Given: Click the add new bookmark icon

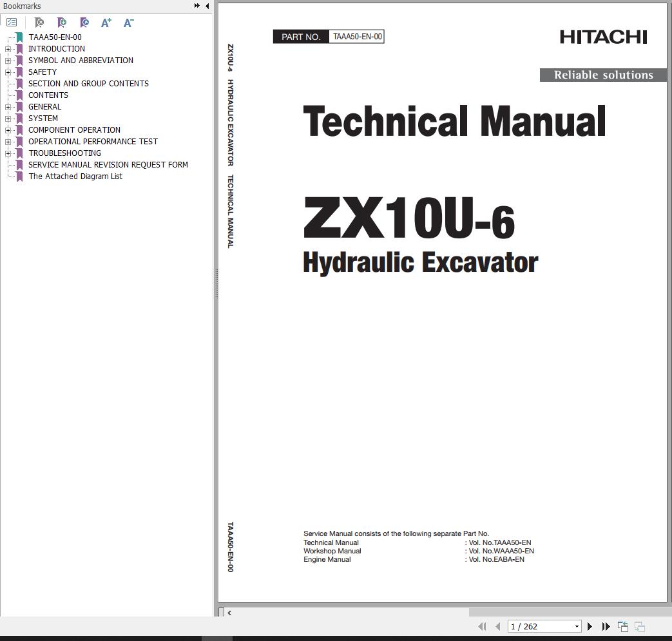Looking at the screenshot, I should click(62, 23).
